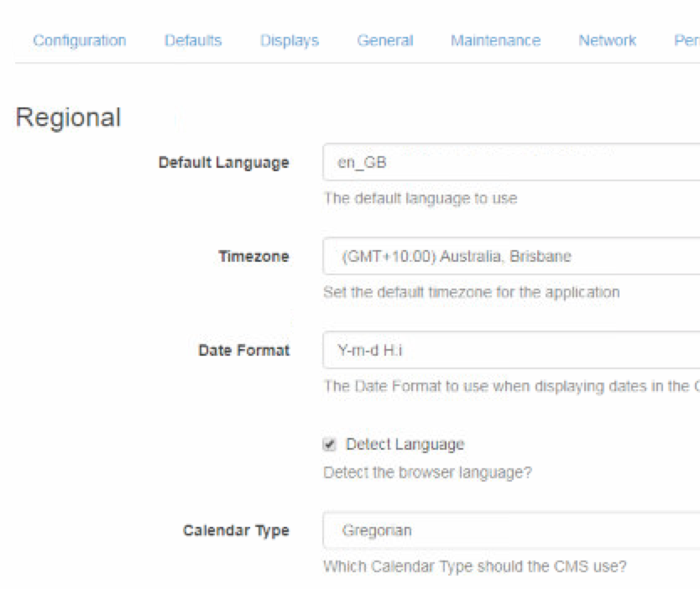700x589 pixels.
Task: Open the Calendar Type dropdown showing Gregorian
Action: tap(510, 530)
